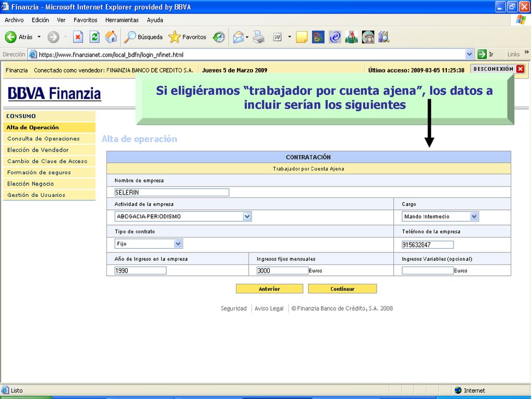The height and width of the screenshot is (399, 532).
Task: Click the Ir go arrow button
Action: click(x=482, y=54)
